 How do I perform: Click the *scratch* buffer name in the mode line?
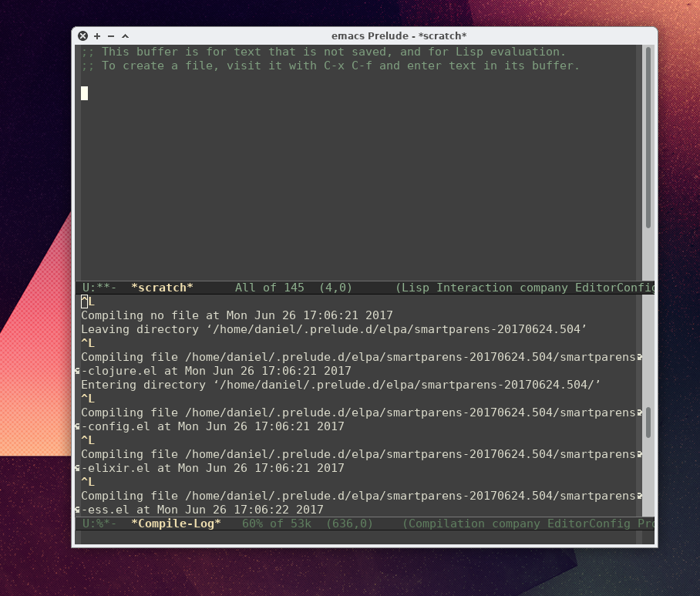tap(162, 288)
